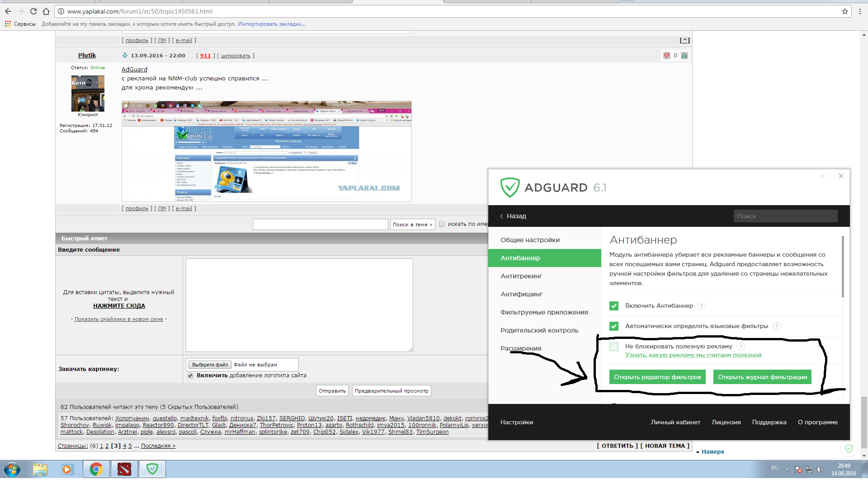Open the Chrome three-dot menu

click(x=860, y=11)
